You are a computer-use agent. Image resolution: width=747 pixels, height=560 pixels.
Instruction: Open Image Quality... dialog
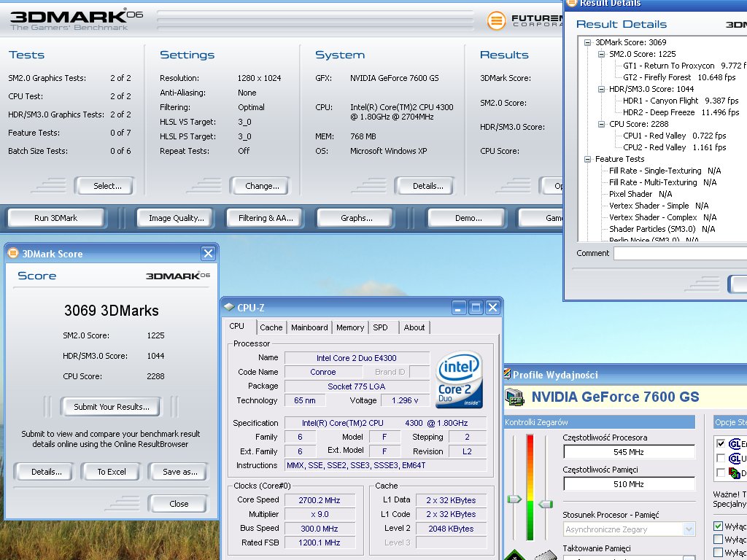[x=176, y=217]
